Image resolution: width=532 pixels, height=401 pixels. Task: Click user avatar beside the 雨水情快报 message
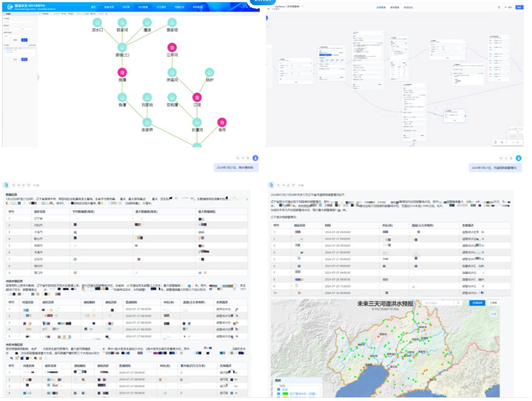pyautogui.click(x=256, y=158)
